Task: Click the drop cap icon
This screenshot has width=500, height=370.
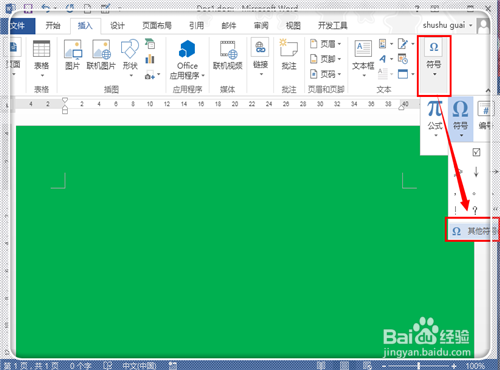Action: 383,74
